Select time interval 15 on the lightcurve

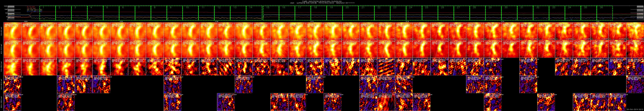click(271, 13)
